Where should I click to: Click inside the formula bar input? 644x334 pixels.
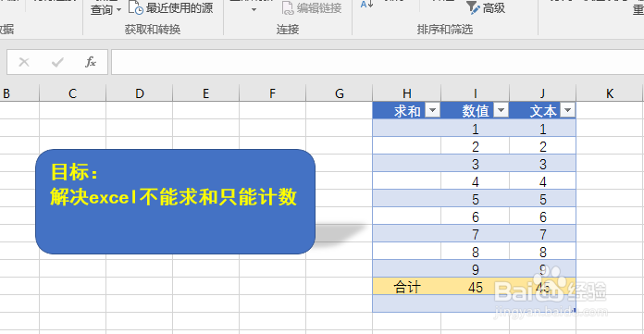click(377, 62)
